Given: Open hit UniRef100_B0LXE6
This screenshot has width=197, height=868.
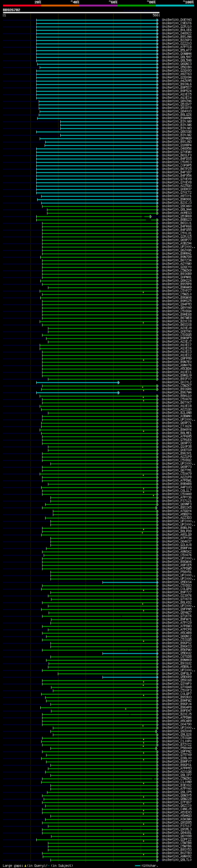Looking at the screenshot, I should (x=177, y=30).
